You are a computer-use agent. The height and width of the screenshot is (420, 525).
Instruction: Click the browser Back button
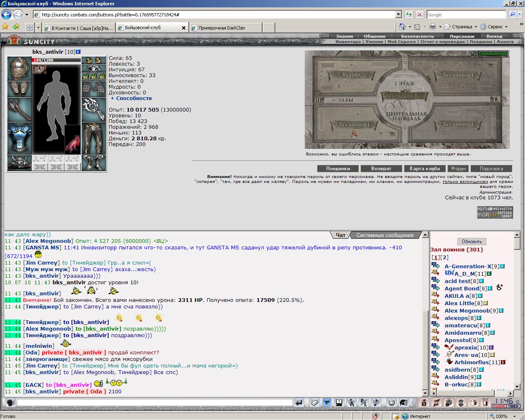pyautogui.click(x=6, y=15)
